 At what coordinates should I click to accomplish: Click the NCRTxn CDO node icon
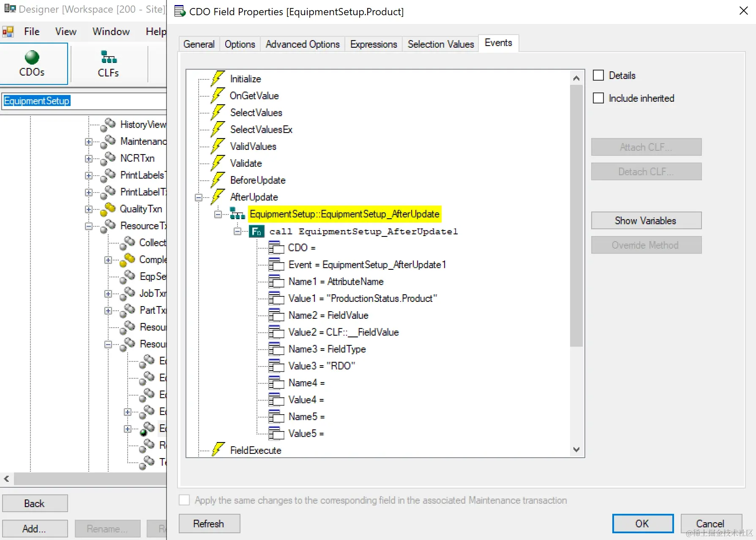coord(108,158)
